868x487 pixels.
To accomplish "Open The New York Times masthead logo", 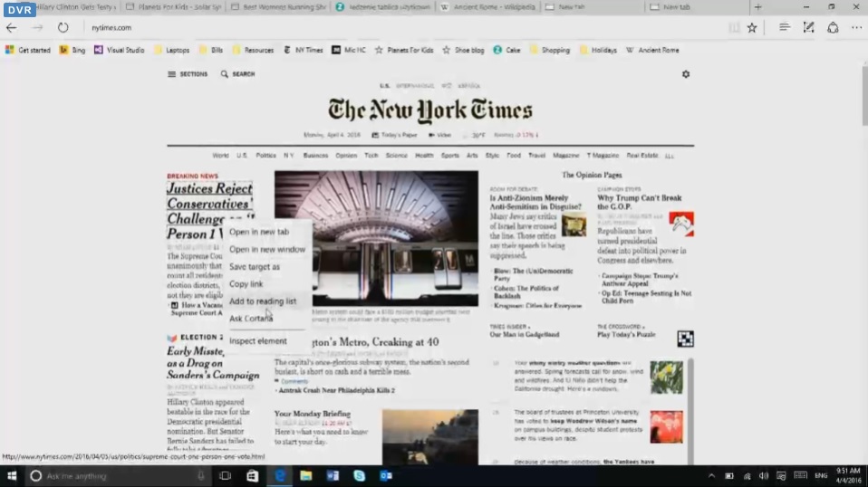I will click(x=430, y=110).
